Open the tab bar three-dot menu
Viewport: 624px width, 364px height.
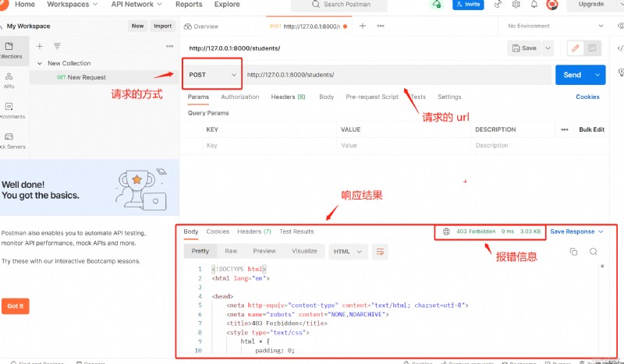click(381, 26)
